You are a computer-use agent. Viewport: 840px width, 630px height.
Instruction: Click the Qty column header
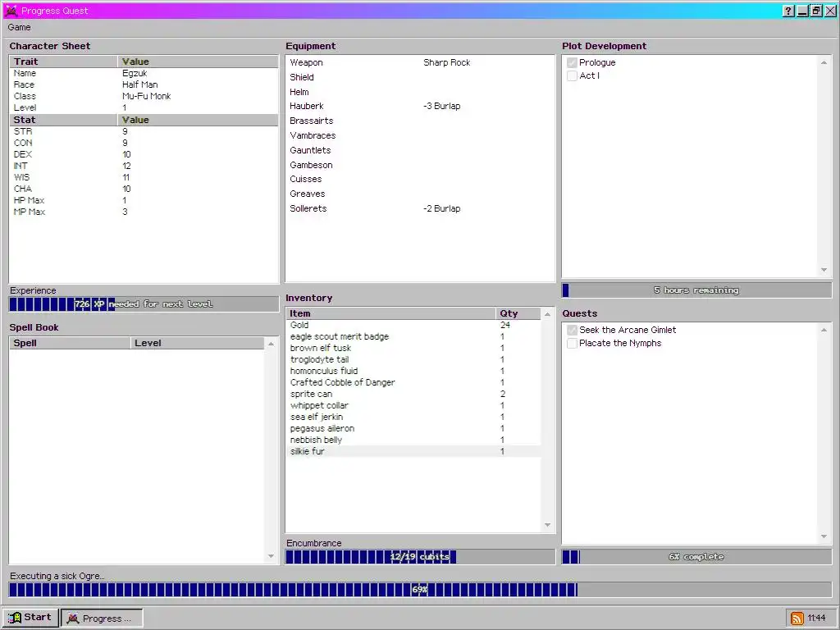(x=518, y=314)
